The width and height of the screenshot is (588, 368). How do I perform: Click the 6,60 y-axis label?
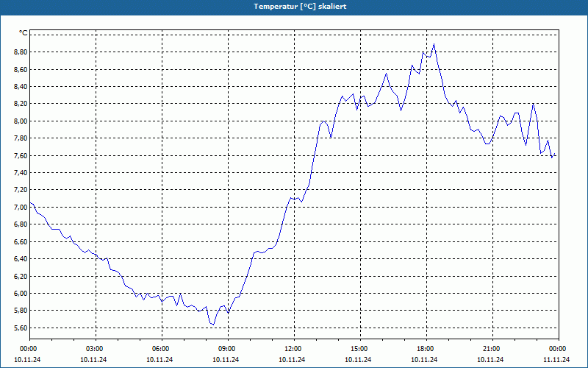coord(21,242)
